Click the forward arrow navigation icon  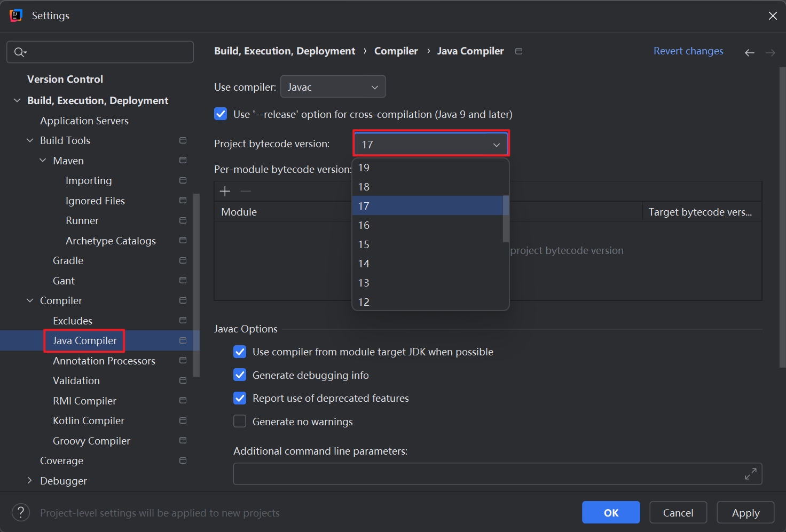click(x=771, y=52)
